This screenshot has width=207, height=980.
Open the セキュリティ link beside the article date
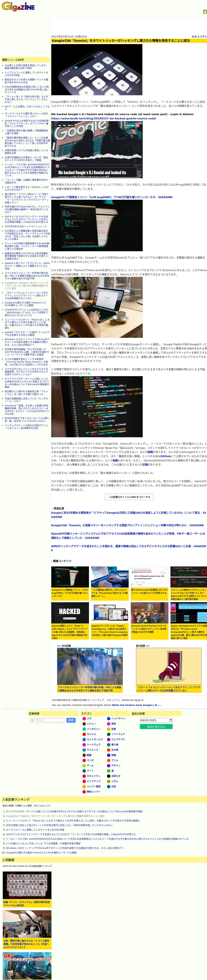pyautogui.click(x=199, y=37)
